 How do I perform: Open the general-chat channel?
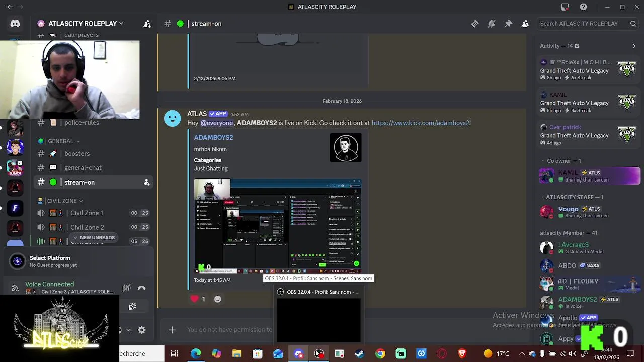tap(94, 167)
